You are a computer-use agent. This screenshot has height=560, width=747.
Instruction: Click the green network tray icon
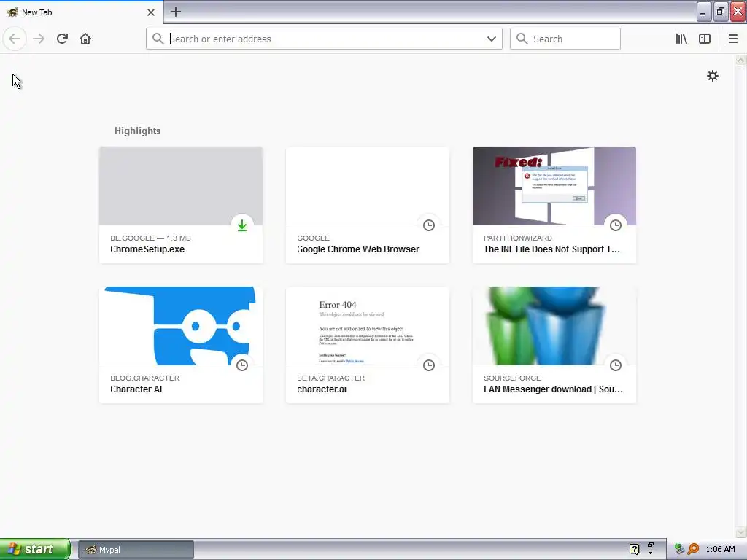coord(680,550)
